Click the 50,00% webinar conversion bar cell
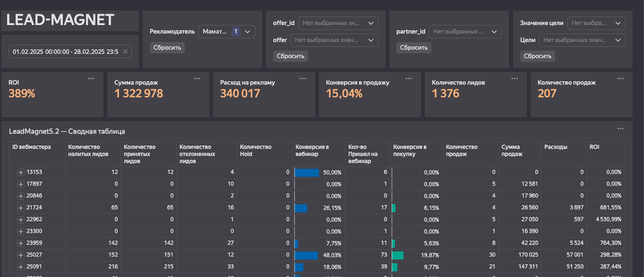 tap(318, 172)
